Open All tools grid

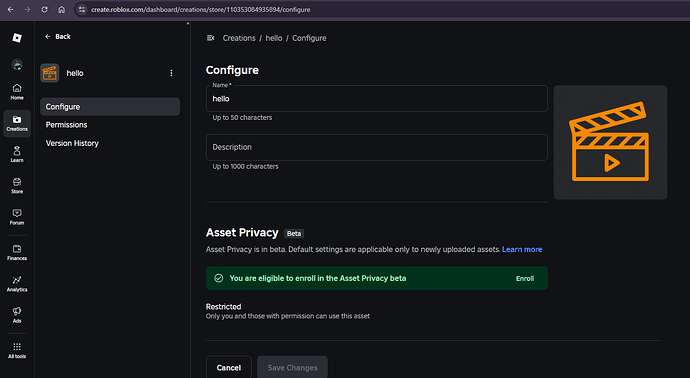pyautogui.click(x=17, y=351)
